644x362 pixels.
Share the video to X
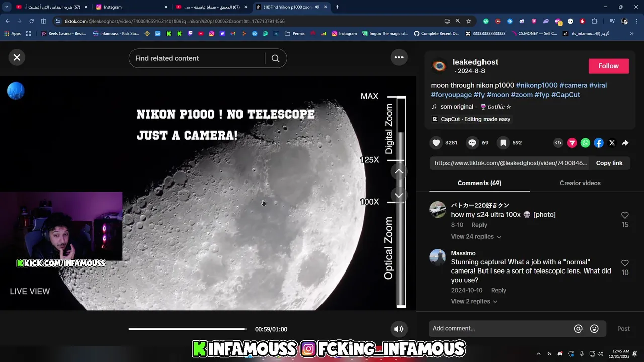click(x=612, y=143)
